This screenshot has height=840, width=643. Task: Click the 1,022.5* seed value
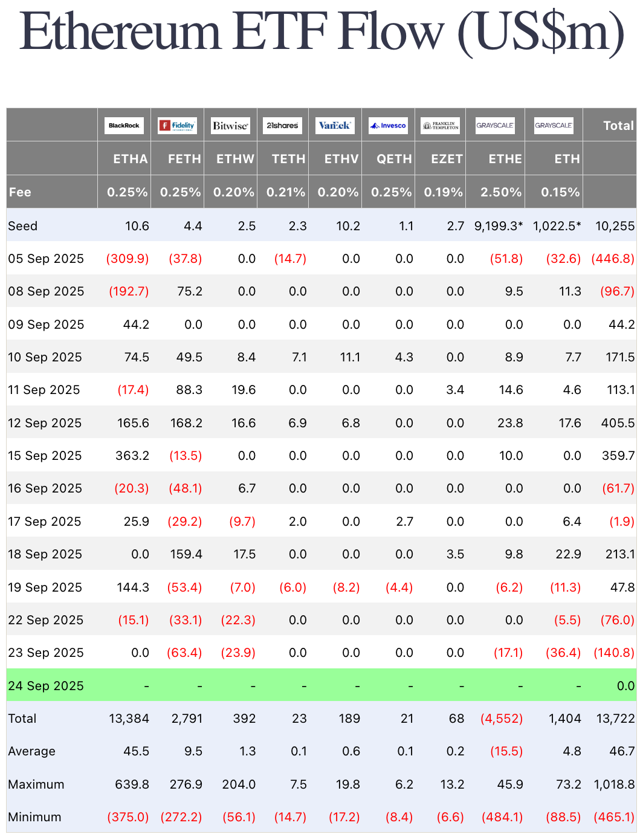coord(557,226)
